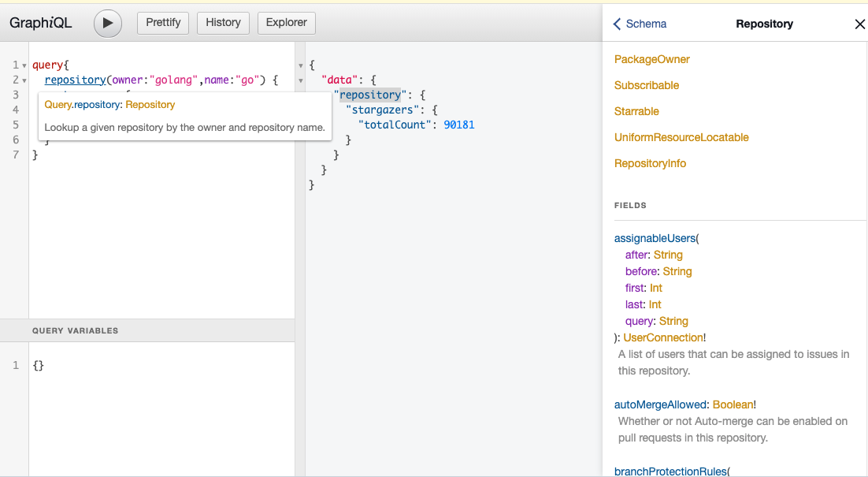Close the Repository docs panel
The height and width of the screenshot is (477, 868).
859,24
